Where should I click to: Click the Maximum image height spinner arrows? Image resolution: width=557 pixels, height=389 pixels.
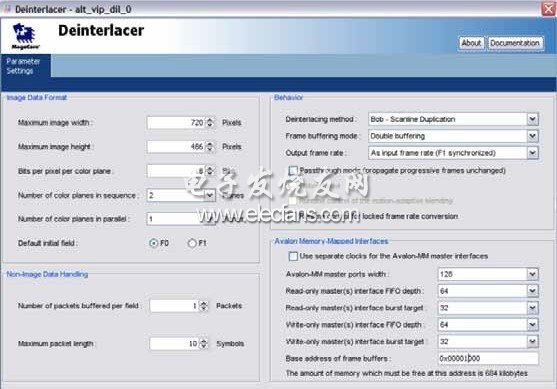pos(210,146)
